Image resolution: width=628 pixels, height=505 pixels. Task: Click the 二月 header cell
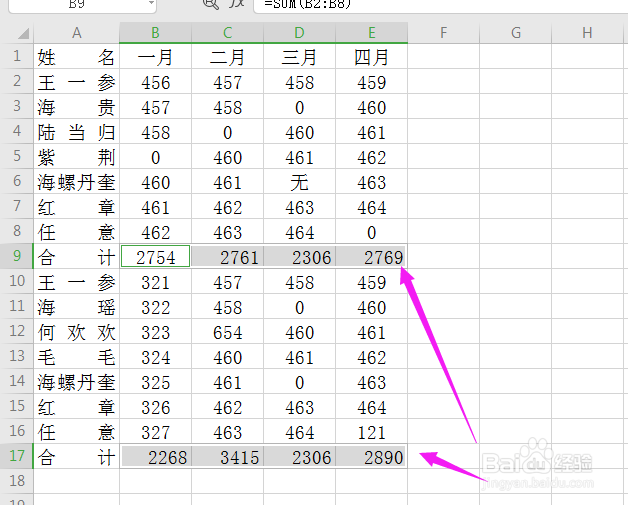(x=227, y=56)
